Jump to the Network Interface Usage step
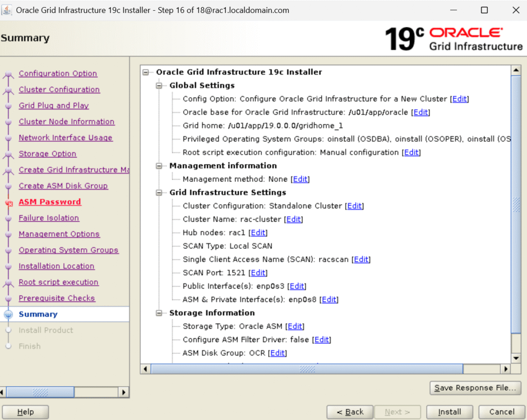 (x=65, y=138)
